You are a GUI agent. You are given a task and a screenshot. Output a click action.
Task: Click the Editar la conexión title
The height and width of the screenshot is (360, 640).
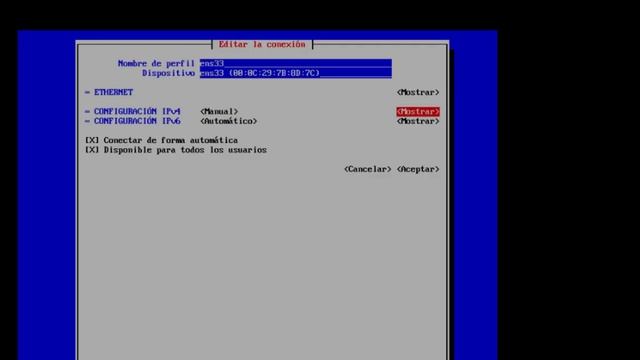tap(262, 44)
